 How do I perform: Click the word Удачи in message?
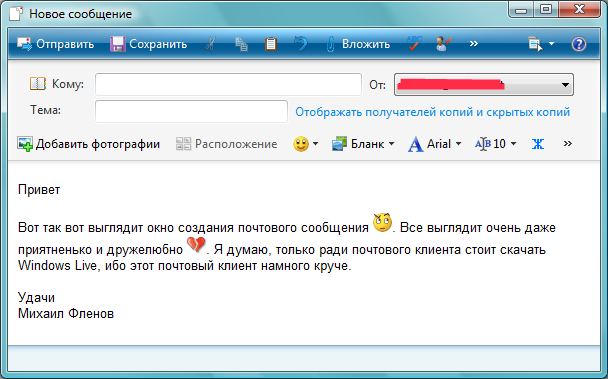[x=36, y=298]
